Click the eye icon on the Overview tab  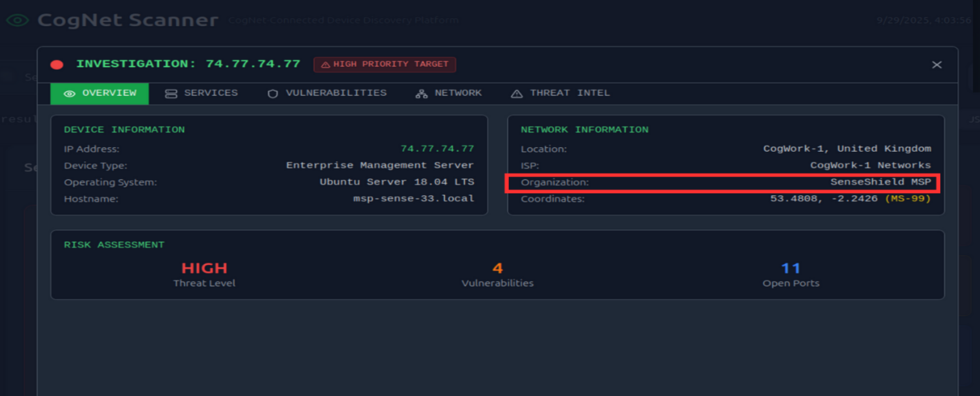[x=70, y=93]
